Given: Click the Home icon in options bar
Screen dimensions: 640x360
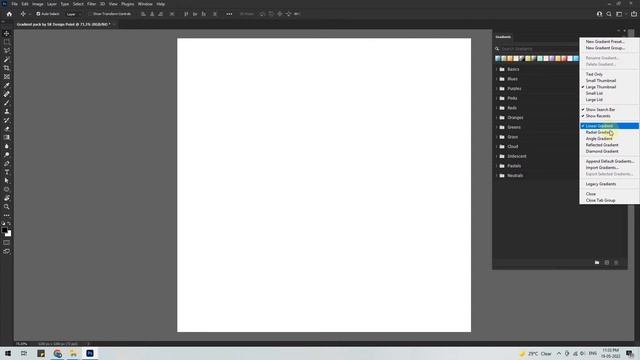Looking at the screenshot, I should click(9, 14).
